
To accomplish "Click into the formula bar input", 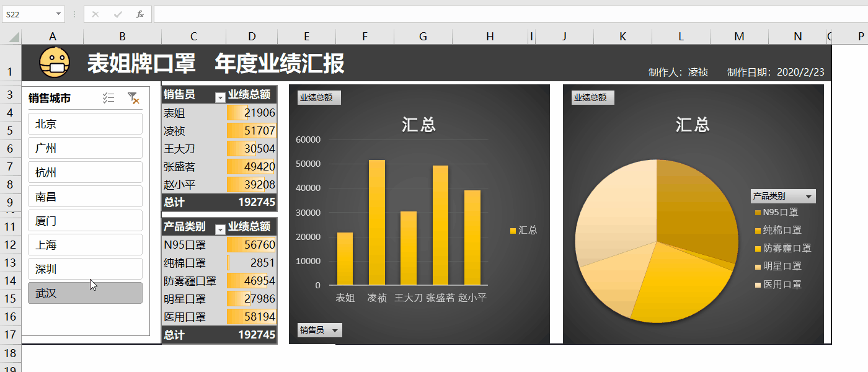I will point(510,14).
